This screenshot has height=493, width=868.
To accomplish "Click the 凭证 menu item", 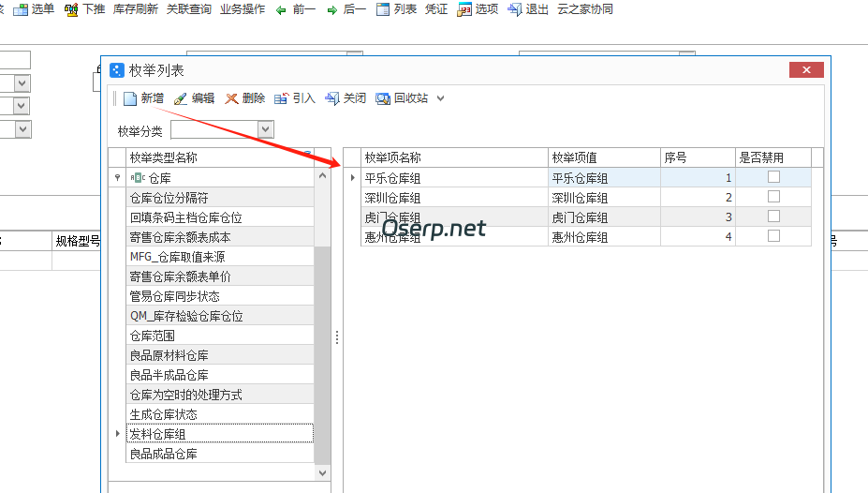I will (x=436, y=9).
